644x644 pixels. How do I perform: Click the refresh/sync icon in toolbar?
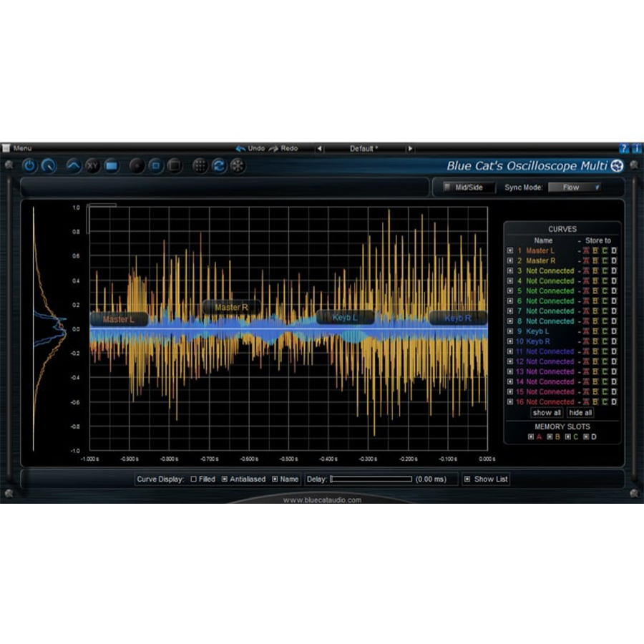click(x=218, y=165)
